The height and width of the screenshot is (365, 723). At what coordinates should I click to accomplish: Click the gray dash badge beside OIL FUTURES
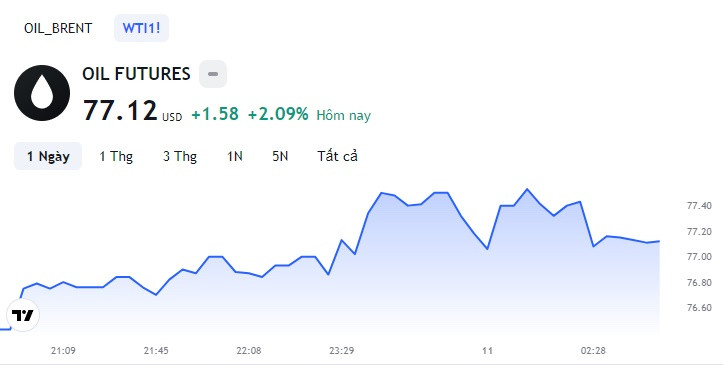point(213,74)
